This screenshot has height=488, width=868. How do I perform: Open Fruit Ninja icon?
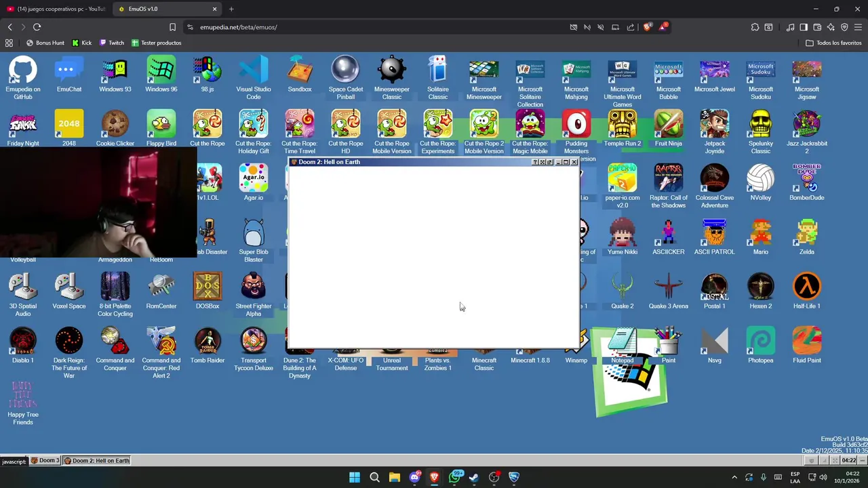(669, 129)
